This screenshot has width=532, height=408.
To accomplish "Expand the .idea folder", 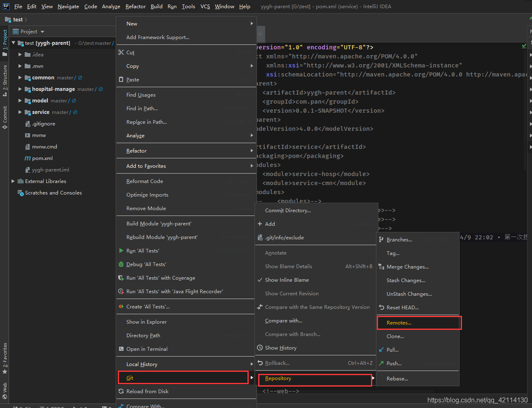I will tap(20, 54).
